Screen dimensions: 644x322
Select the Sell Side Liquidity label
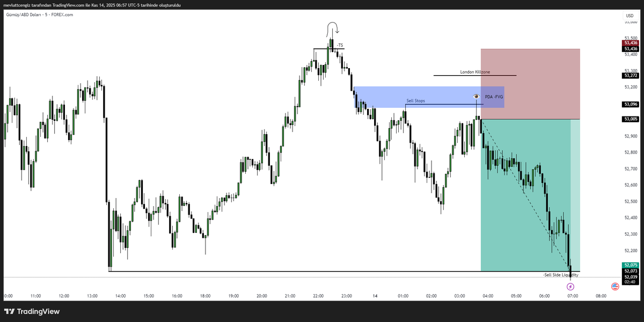click(x=561, y=275)
